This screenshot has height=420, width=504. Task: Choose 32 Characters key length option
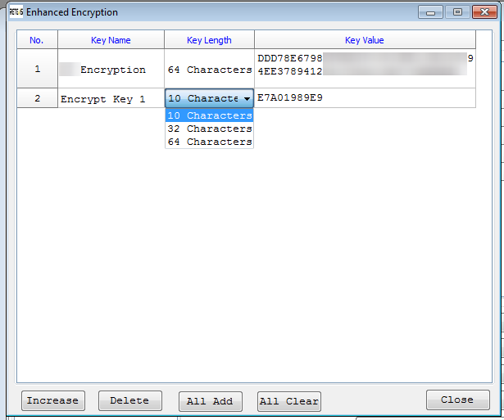click(x=209, y=129)
